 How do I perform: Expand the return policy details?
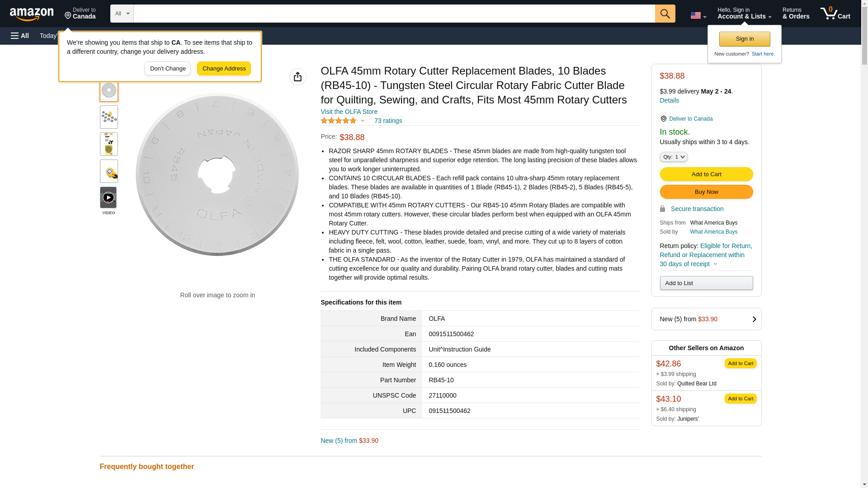[x=715, y=264]
